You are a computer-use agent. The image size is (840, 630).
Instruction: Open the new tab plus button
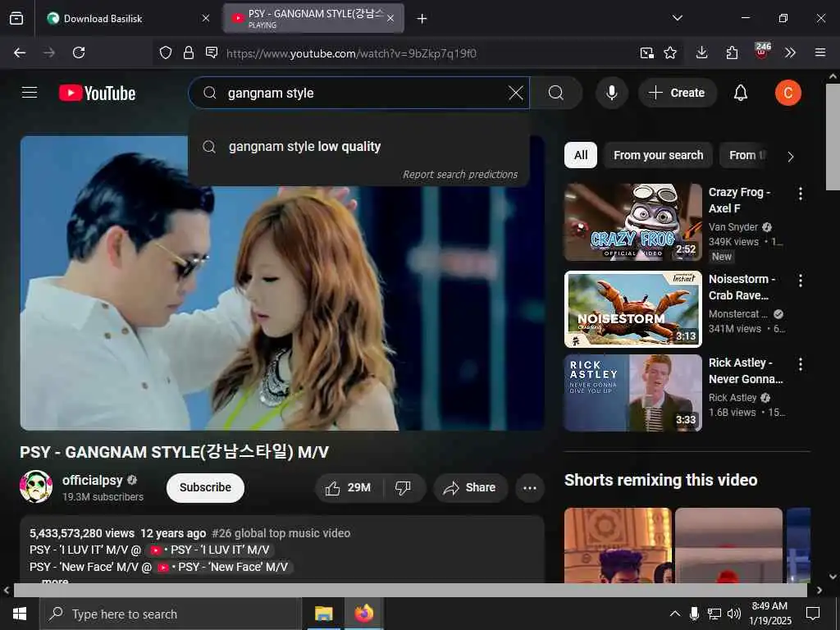422,19
